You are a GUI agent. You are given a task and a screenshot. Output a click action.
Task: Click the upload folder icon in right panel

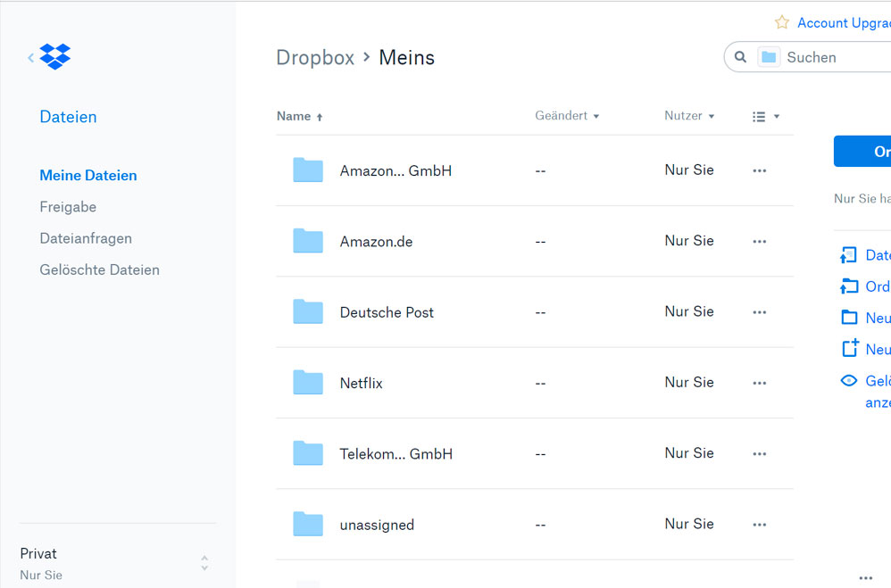(x=849, y=286)
